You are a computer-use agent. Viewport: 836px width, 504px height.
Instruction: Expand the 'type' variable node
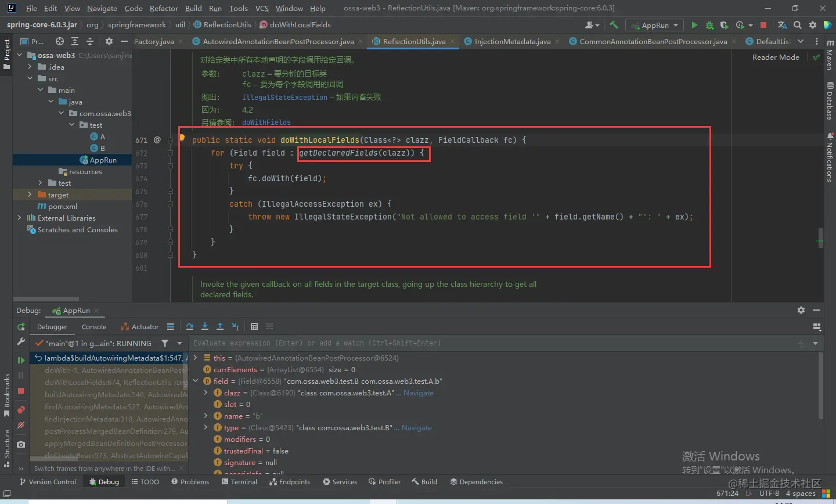pos(206,427)
